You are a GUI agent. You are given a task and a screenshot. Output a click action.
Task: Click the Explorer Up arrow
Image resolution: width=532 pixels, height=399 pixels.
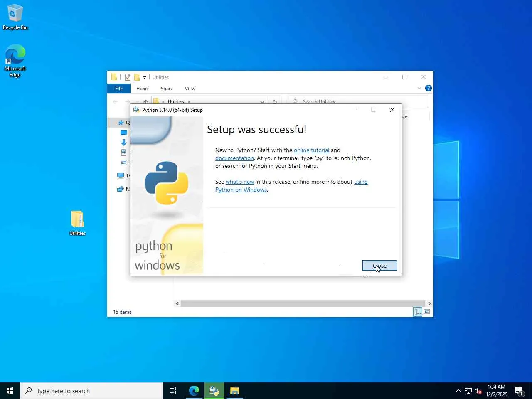(146, 101)
